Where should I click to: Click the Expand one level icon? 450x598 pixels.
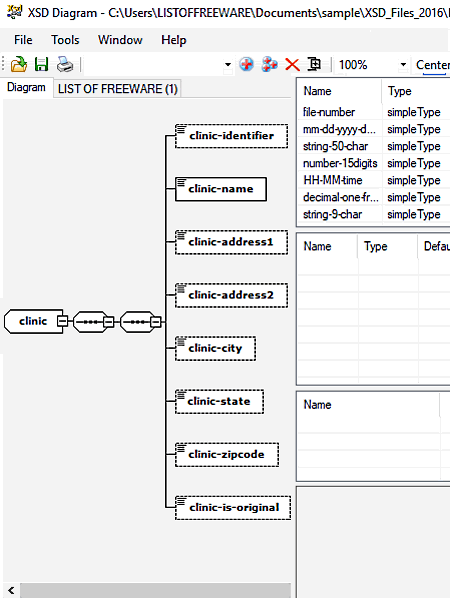pos(314,64)
